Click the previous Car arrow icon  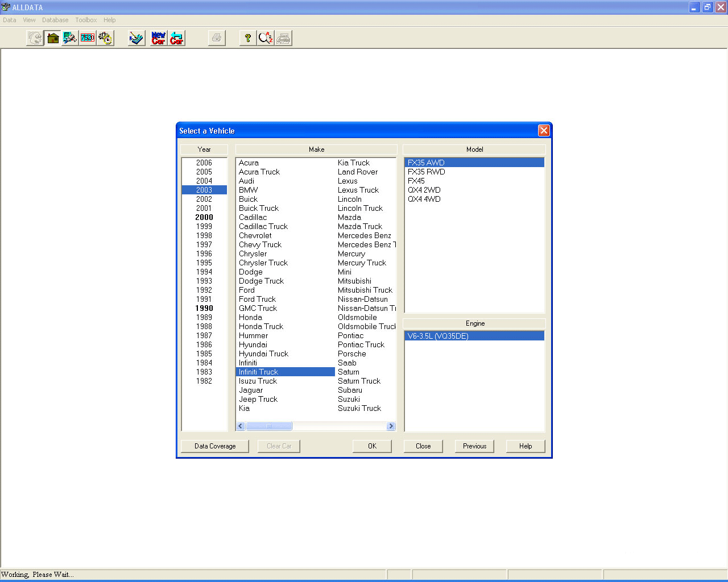point(177,38)
